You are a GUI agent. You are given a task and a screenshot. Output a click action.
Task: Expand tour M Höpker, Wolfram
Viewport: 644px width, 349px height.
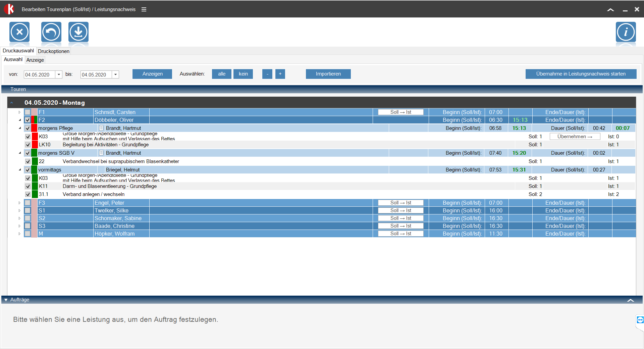tap(19, 234)
